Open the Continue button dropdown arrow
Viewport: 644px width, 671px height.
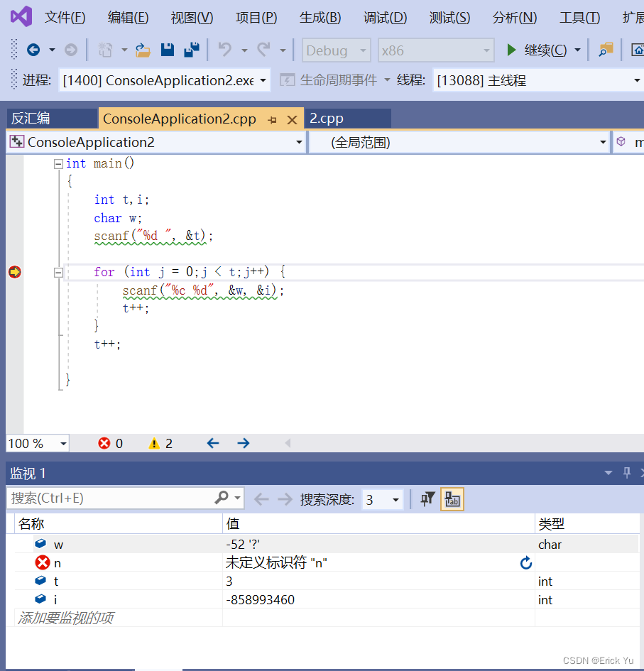pos(577,50)
